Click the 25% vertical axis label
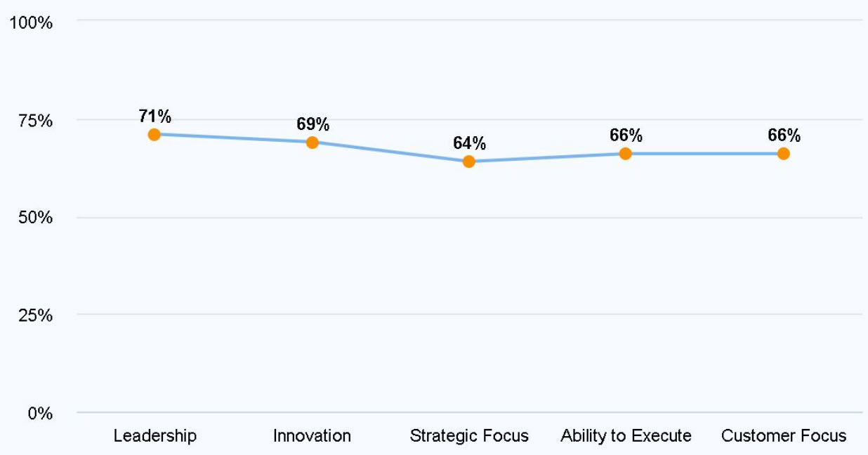Viewport: 868px width, 455px height. tap(34, 316)
